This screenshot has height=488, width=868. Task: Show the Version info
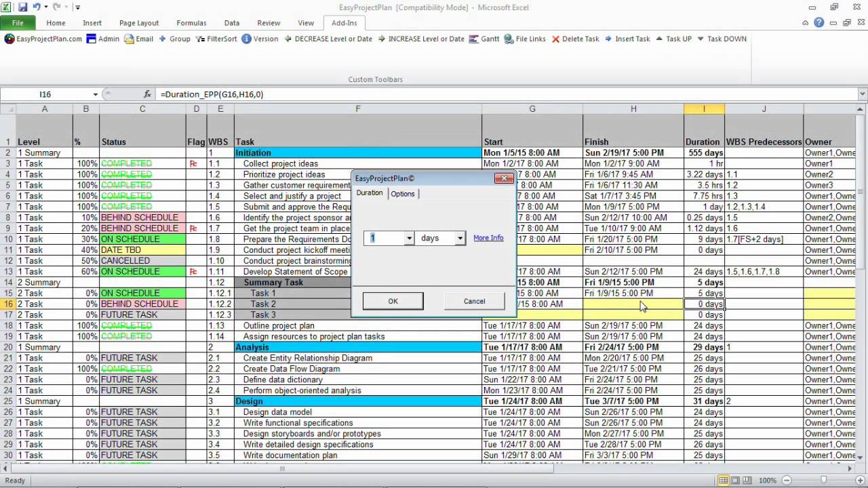point(260,39)
